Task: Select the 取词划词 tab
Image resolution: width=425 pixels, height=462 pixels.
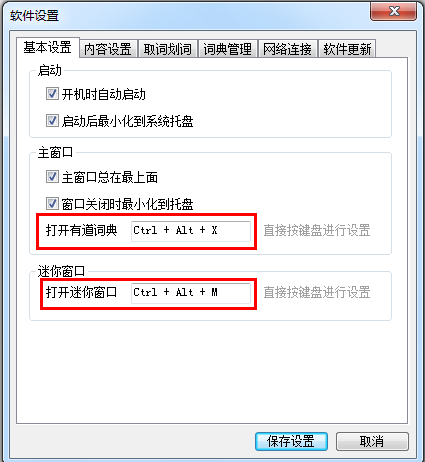Action: 168,49
